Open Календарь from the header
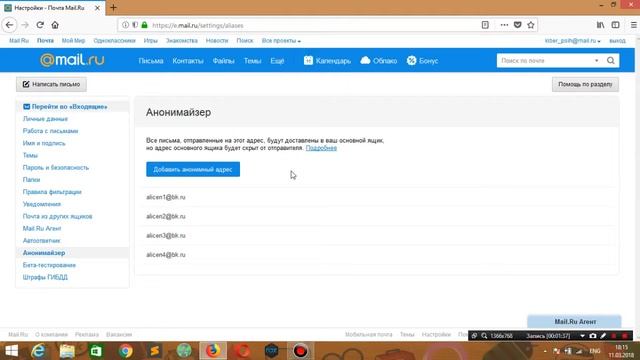640x360 pixels. (327, 61)
